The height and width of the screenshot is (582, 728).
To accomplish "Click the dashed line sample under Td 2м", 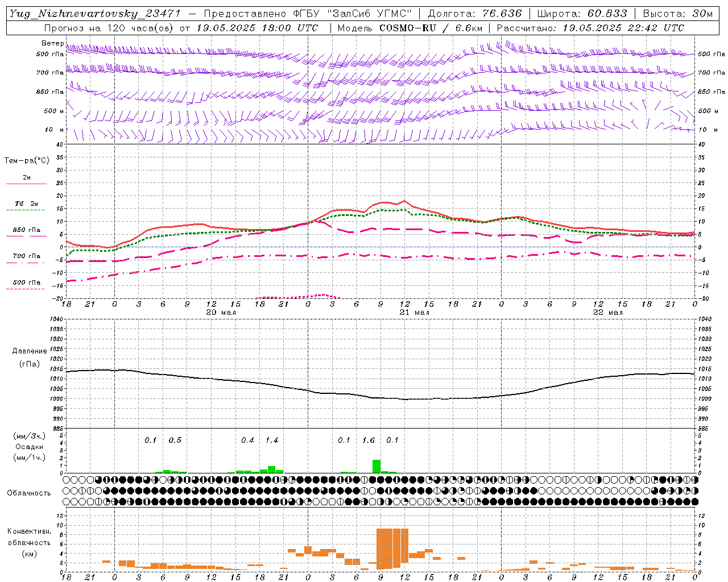I will [25, 210].
